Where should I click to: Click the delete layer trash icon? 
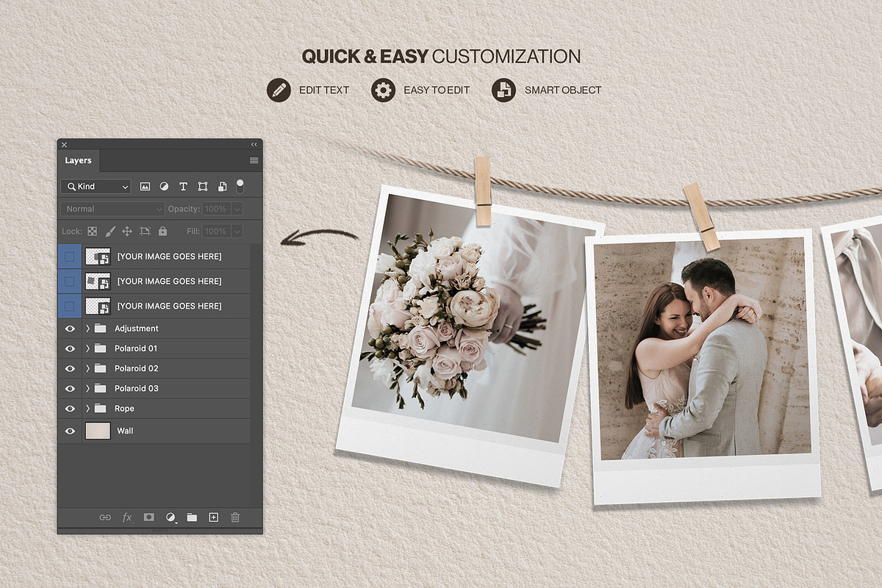pyautogui.click(x=235, y=517)
